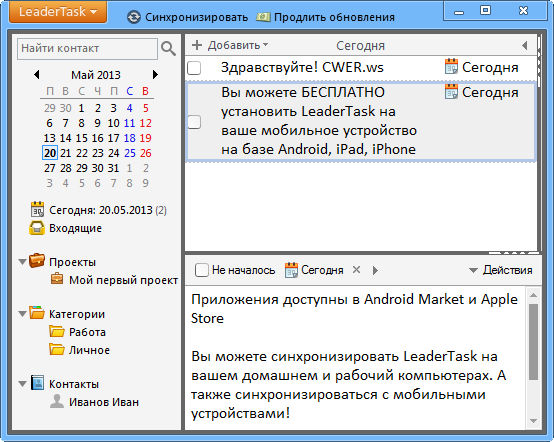Click the magnifier search icon
The width and height of the screenshot is (554, 442).
tap(168, 48)
